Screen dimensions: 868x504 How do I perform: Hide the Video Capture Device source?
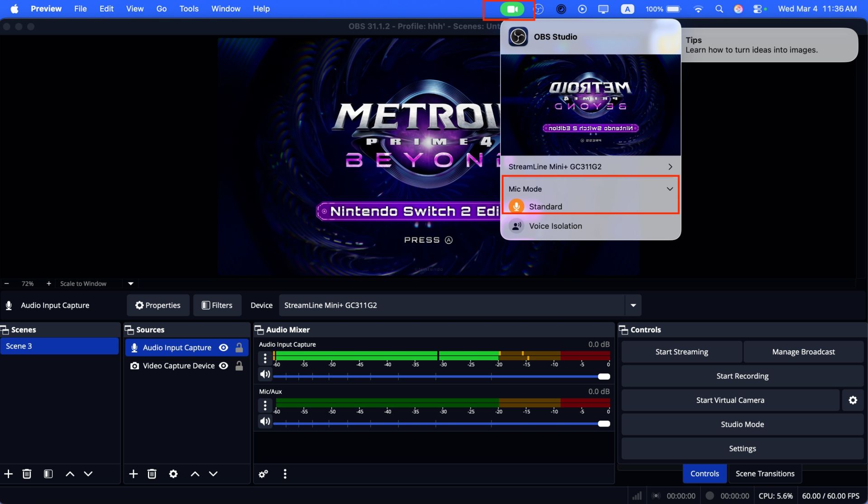pyautogui.click(x=223, y=366)
